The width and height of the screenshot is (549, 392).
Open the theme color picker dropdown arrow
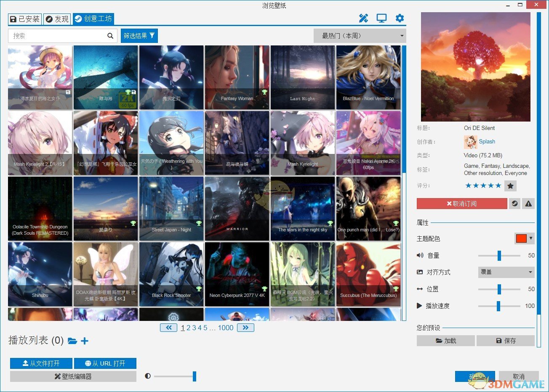click(x=531, y=238)
